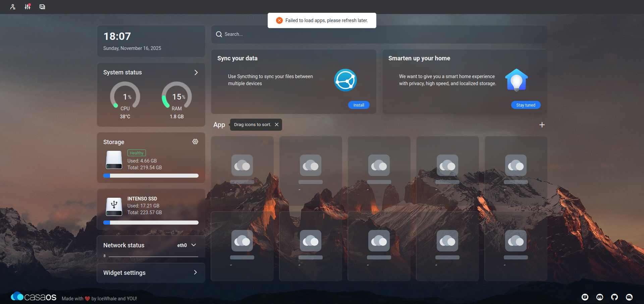This screenshot has width=644, height=304.
Task: Add a new app with the plus icon
Action: (x=542, y=125)
